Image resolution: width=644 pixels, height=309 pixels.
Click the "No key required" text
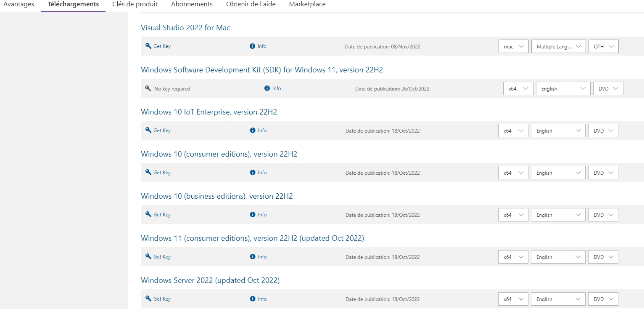[x=172, y=89]
